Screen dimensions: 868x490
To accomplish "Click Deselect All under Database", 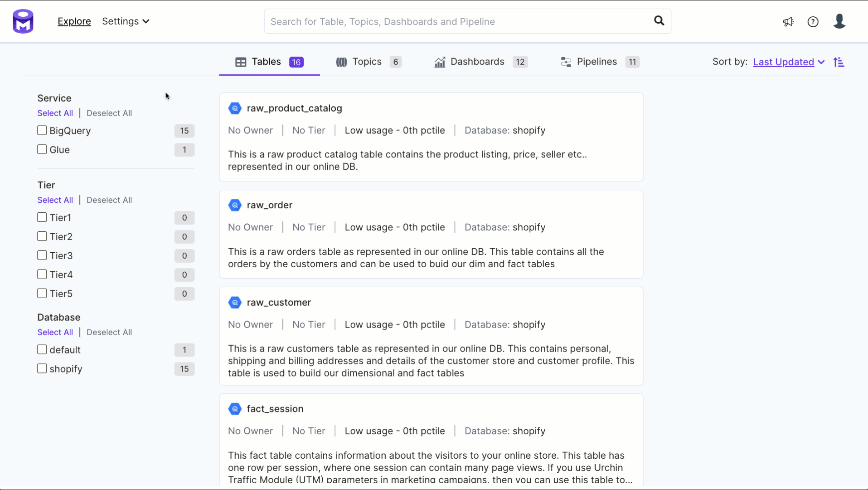I will coord(109,333).
